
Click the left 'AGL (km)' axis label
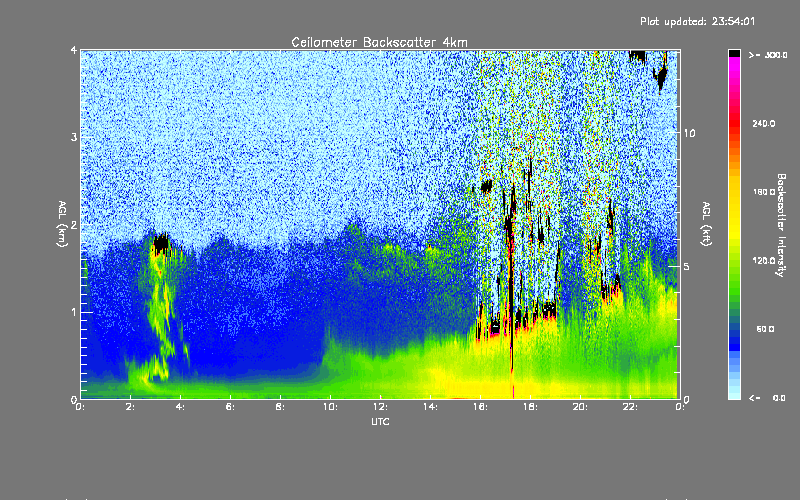coord(62,224)
